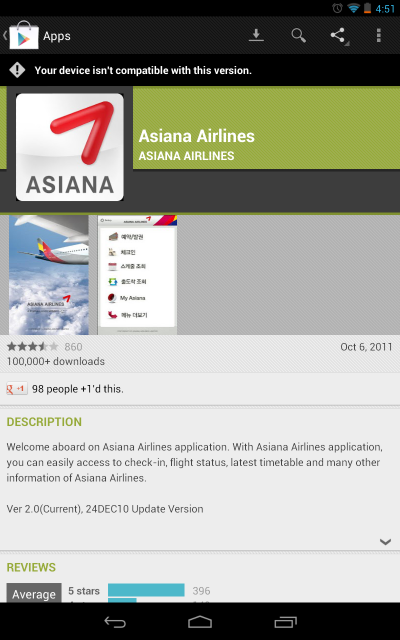Open the three-dot overflow menu
This screenshot has height=640, width=400.
tap(379, 36)
